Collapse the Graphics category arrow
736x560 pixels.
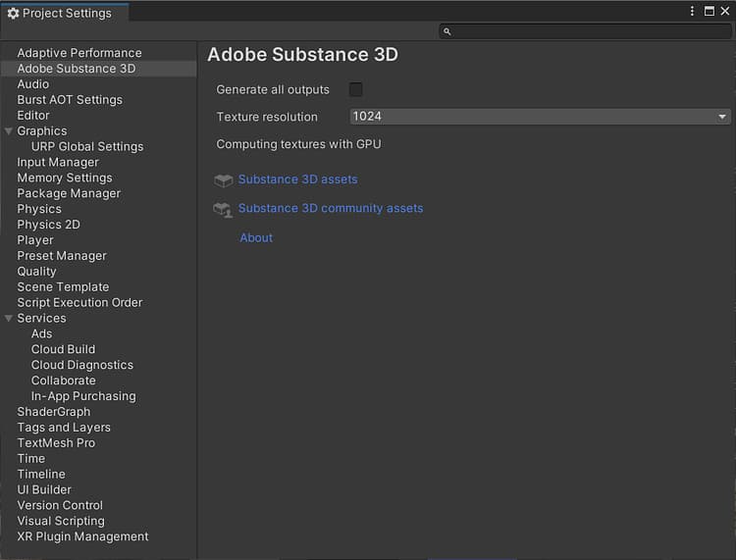[9, 130]
